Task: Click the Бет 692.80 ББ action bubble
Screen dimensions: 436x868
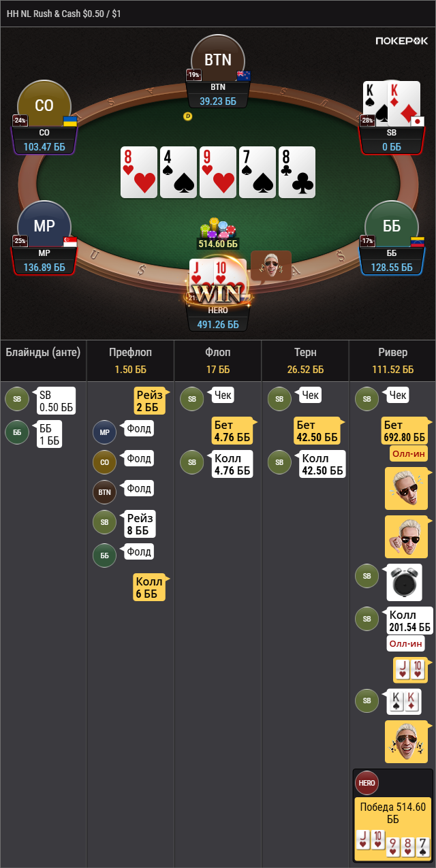Action: click(405, 430)
